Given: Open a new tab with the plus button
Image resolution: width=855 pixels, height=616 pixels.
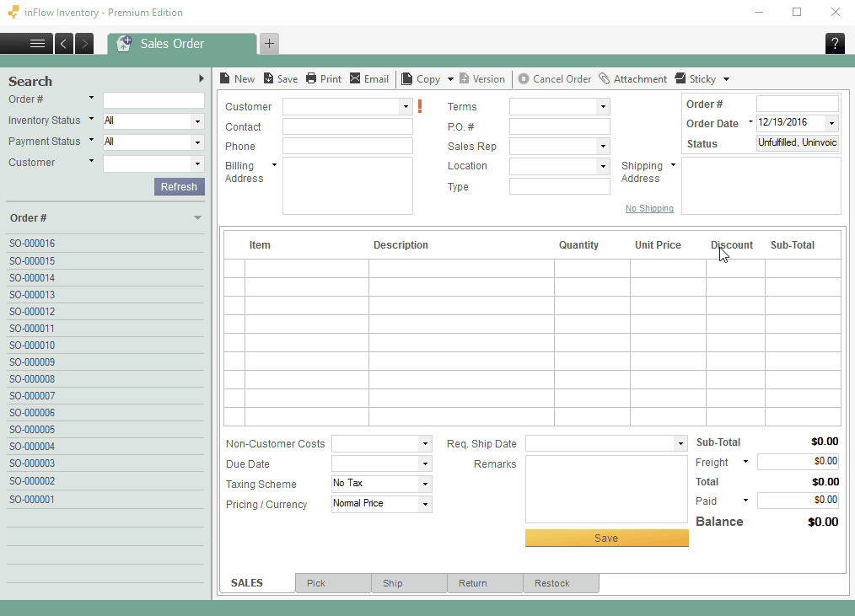Looking at the screenshot, I should [269, 44].
